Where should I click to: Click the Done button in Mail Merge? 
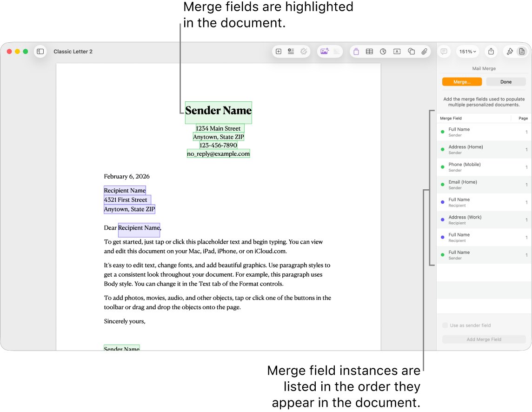[x=505, y=82]
